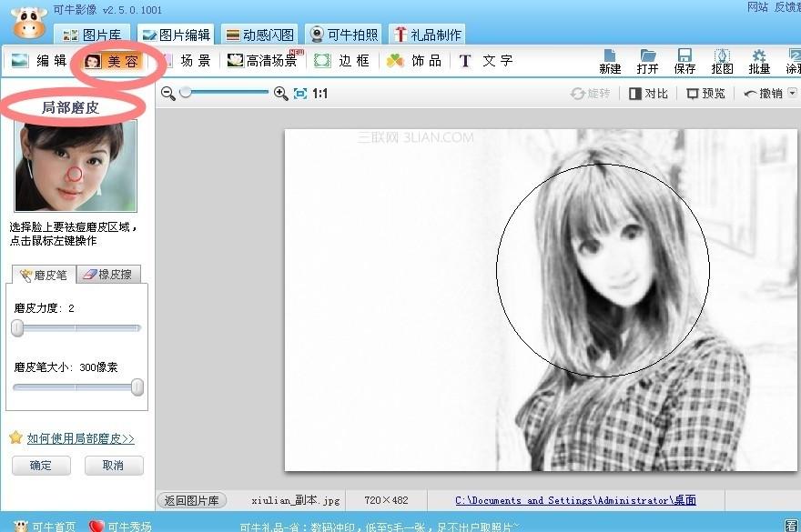
Task: Click the face preview thumbnail in the sidebar
Action: pyautogui.click(x=75, y=164)
